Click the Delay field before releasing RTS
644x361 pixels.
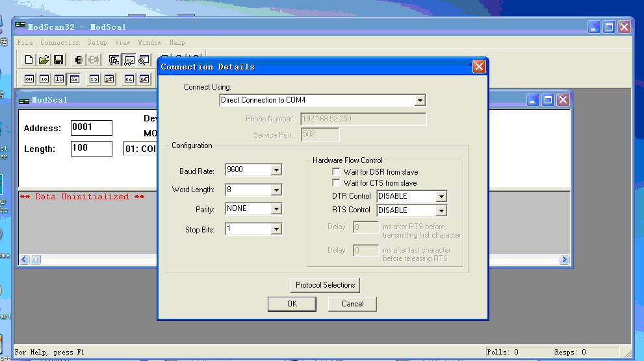click(x=365, y=250)
